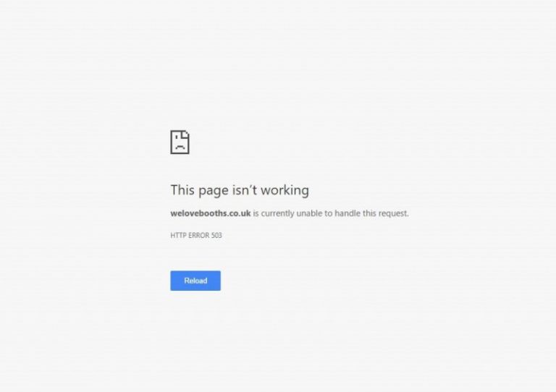The height and width of the screenshot is (392, 556).
Task: Click the word "request." ending the message
Action: [394, 213]
